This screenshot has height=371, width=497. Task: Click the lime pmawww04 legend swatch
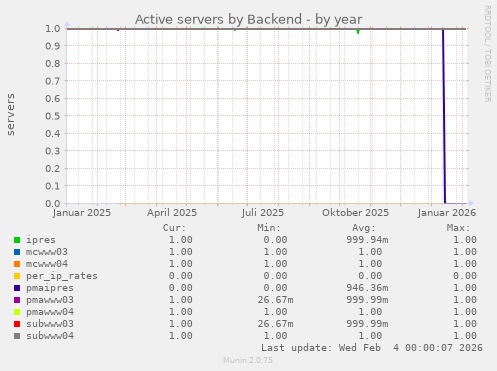point(17,312)
